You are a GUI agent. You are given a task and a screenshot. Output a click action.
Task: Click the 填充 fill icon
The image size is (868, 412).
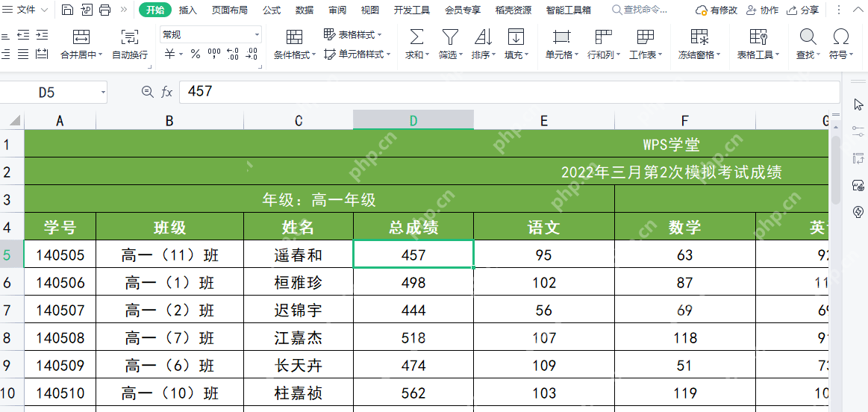516,37
